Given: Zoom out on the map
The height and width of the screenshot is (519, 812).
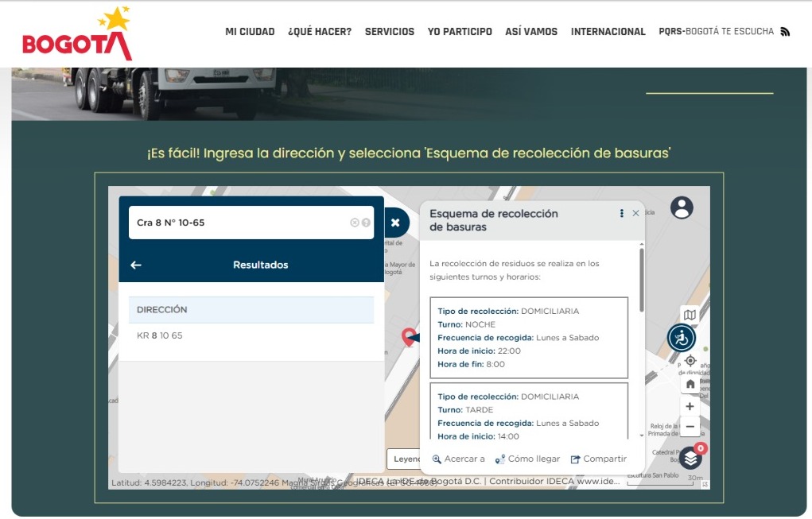Looking at the screenshot, I should (x=690, y=427).
